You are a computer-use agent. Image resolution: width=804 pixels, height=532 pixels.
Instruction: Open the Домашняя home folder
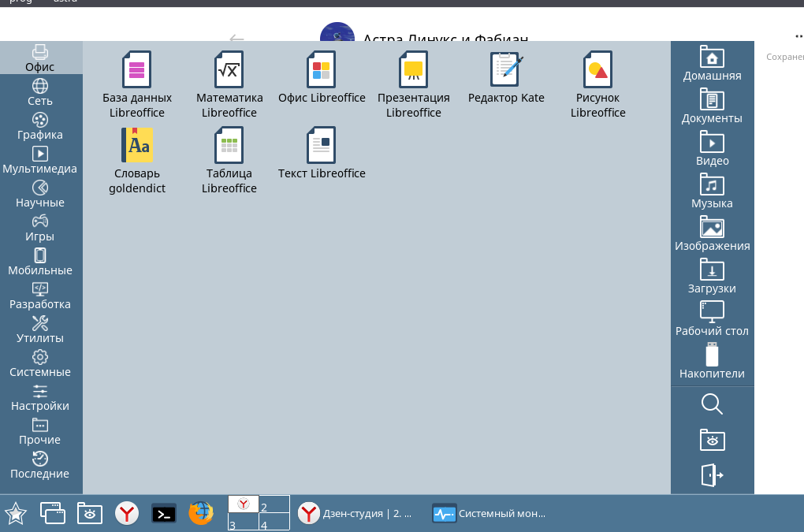712,64
